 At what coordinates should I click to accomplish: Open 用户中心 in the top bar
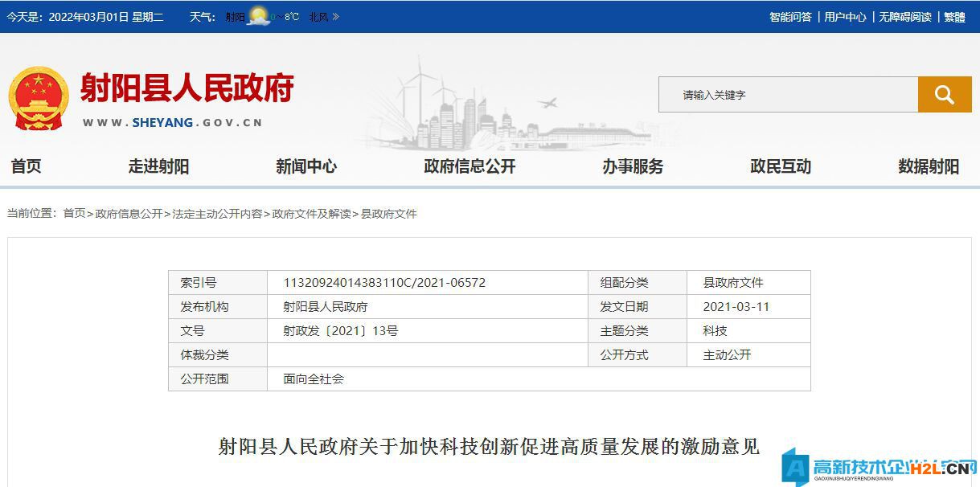[845, 17]
